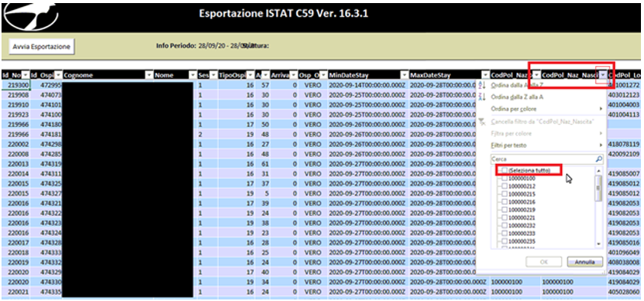The height and width of the screenshot is (301, 644).
Task: Select the CodPol_Lo cell 418078119
Action: (623, 144)
